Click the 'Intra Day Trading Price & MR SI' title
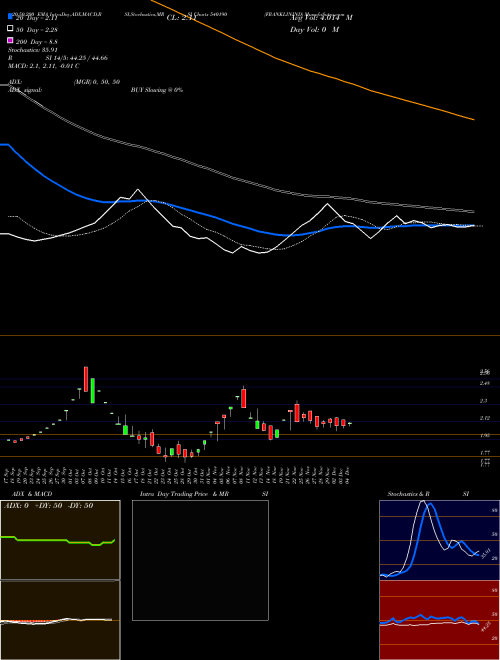Viewport: 500px width, 660px height. click(204, 494)
